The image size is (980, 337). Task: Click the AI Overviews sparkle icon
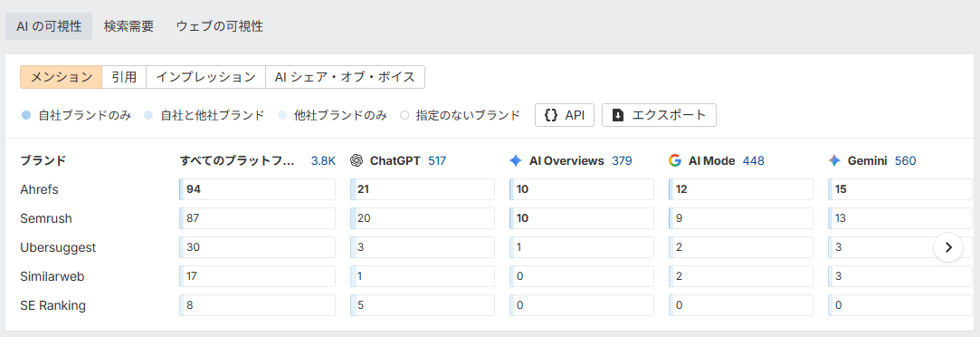coord(516,160)
